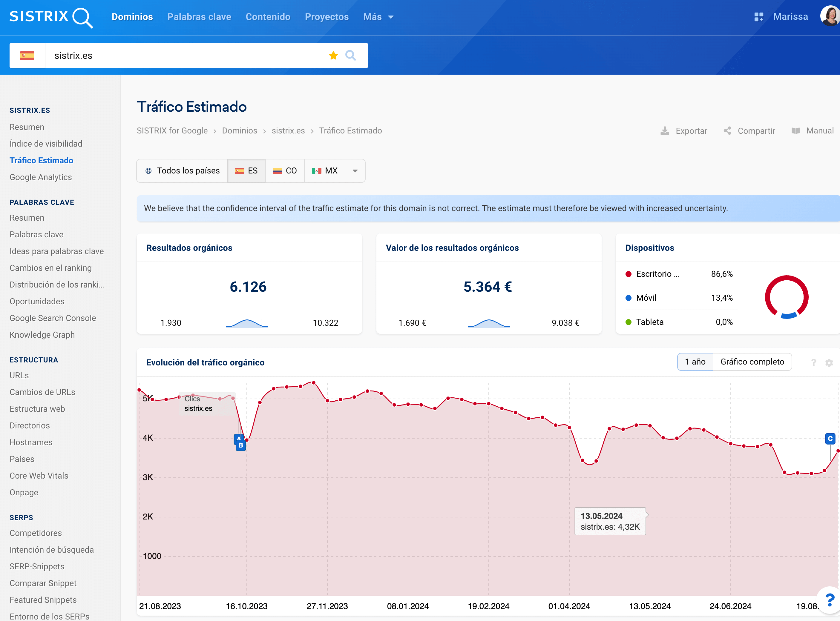This screenshot has height=621, width=840.
Task: Click the Dominios breadcrumb link
Action: [x=240, y=131]
